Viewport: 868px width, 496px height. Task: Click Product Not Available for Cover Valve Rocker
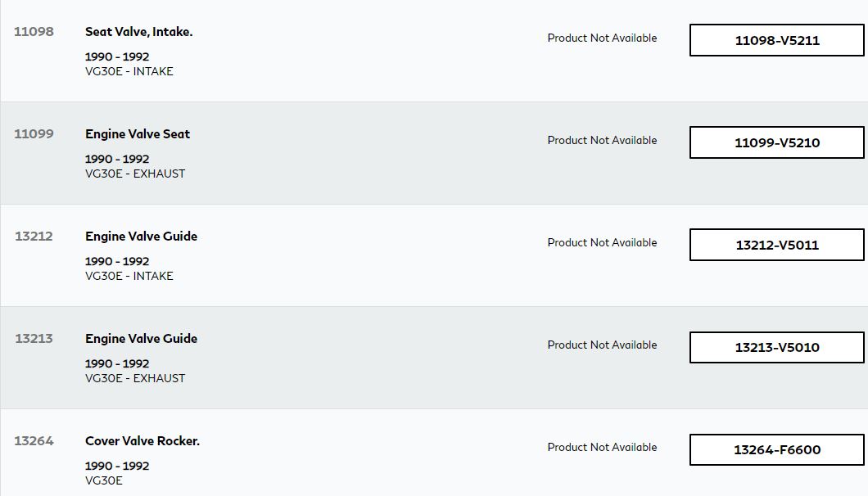point(602,447)
